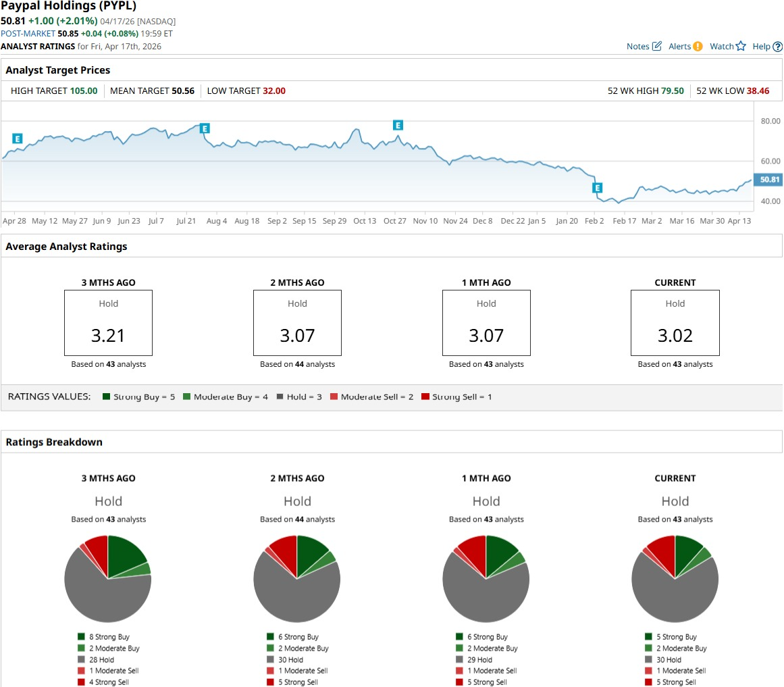
Task: Click the 2 MTHS AGO rating box 3.07
Action: [x=298, y=323]
